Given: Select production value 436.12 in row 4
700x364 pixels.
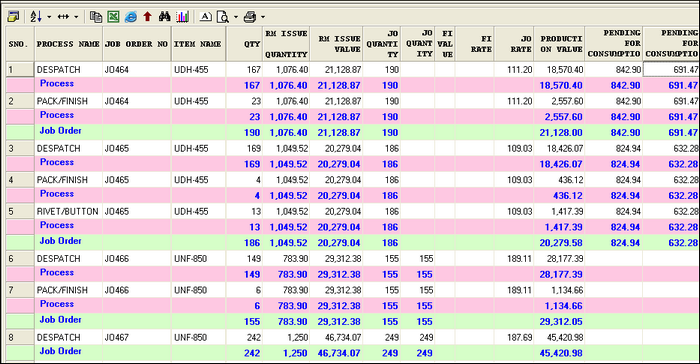Looking at the screenshot, I should [x=559, y=180].
